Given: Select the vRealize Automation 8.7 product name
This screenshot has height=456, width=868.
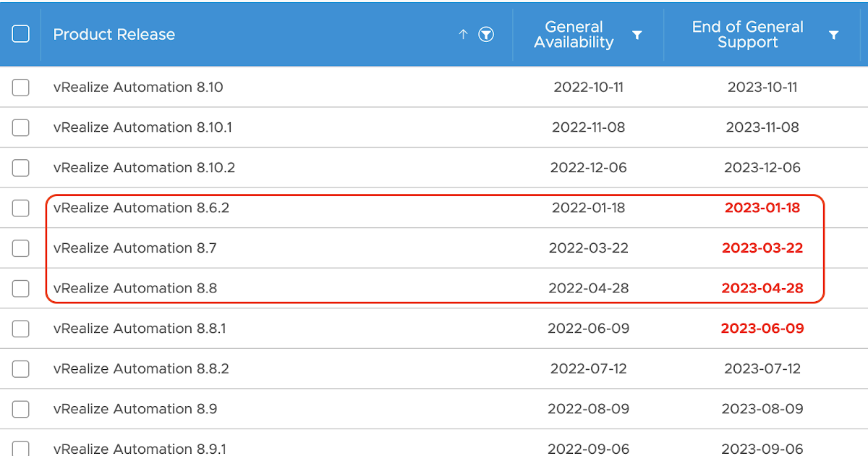Looking at the screenshot, I should tap(135, 248).
